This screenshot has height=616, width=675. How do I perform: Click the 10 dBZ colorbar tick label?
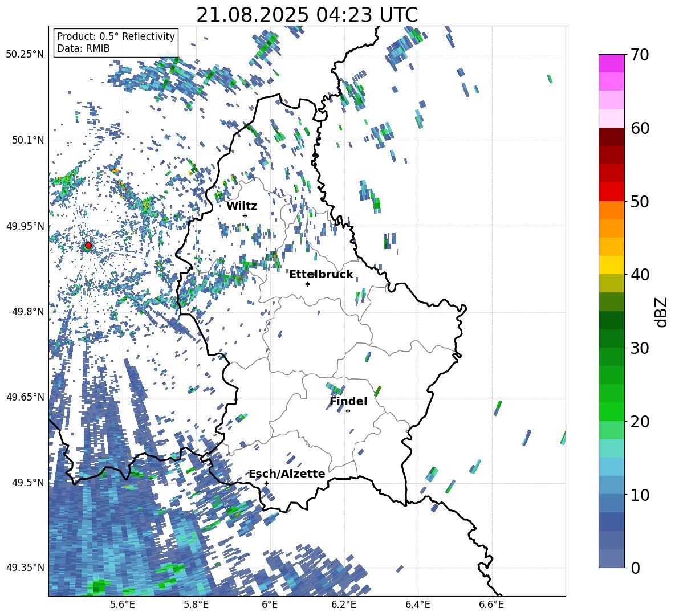coord(640,495)
